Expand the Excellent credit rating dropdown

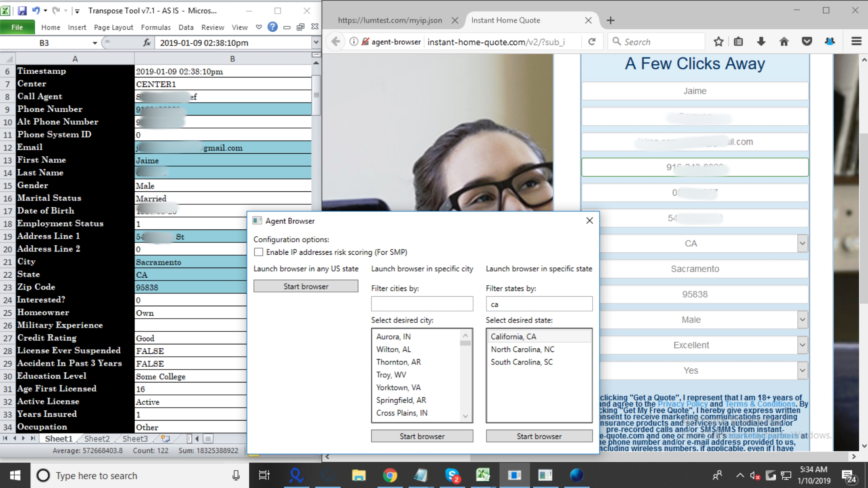(x=802, y=345)
